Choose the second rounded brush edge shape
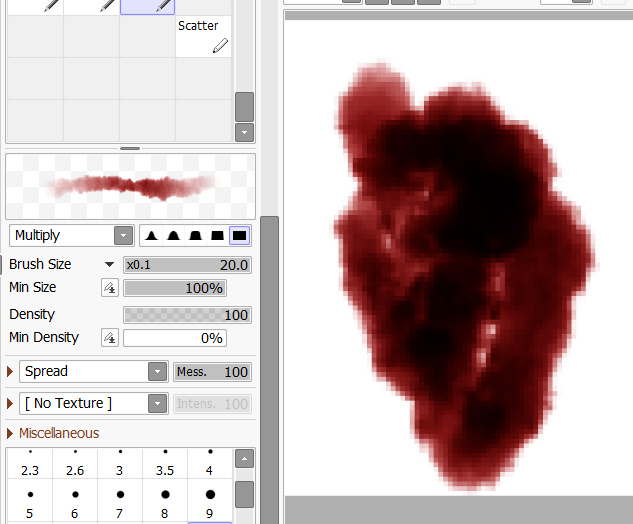This screenshot has height=524, width=633. 174,235
